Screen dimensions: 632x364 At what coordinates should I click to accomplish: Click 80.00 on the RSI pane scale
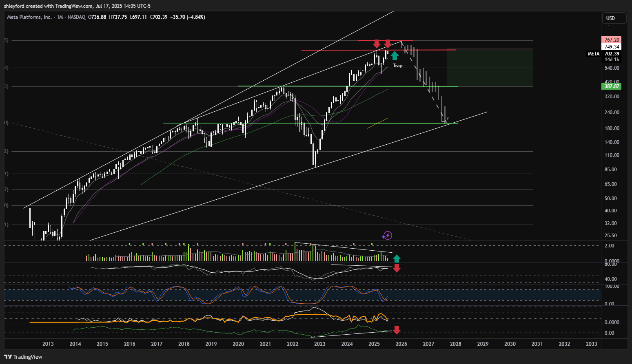(x=611, y=264)
